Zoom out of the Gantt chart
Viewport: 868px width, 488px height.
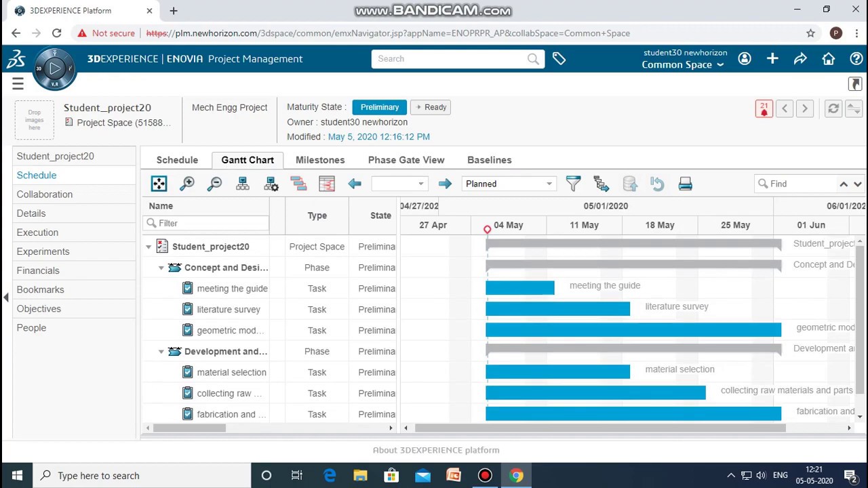(x=214, y=184)
